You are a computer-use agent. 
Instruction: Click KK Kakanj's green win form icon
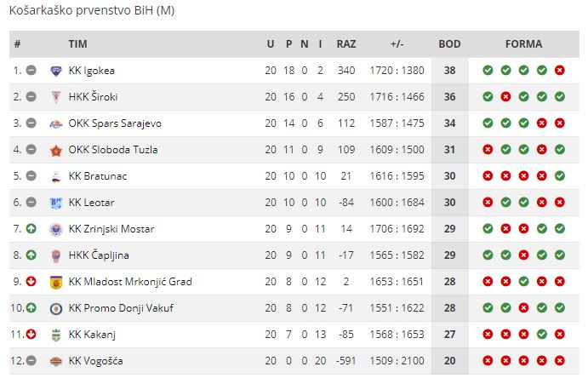541,334
